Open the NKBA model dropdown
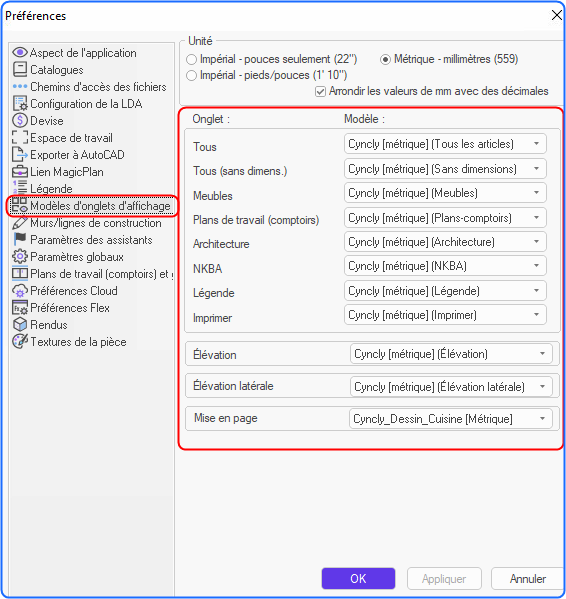The image size is (566, 599). [445, 266]
